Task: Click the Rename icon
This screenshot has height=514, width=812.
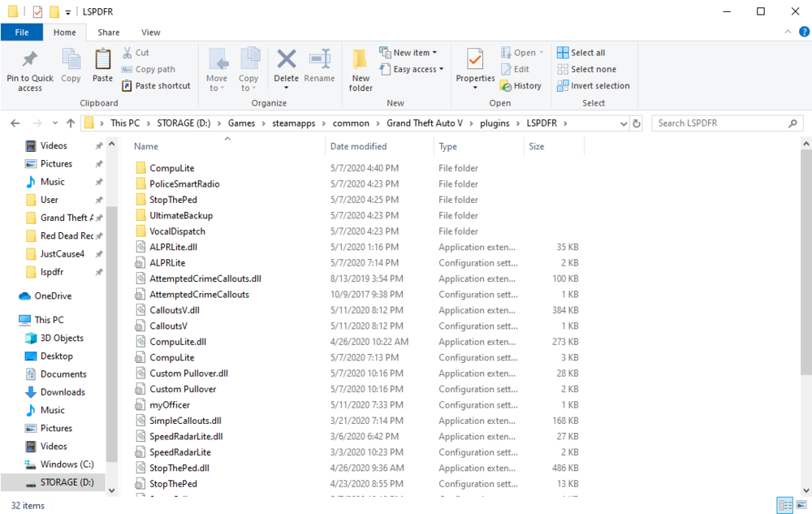Action: 319,59
